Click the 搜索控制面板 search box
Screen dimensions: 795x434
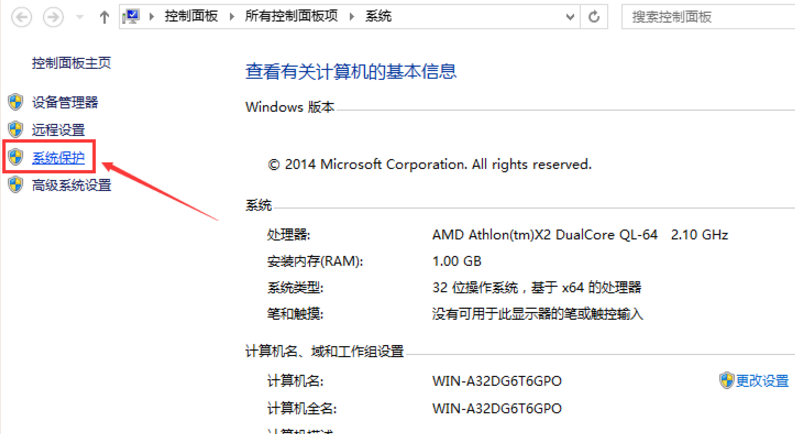[700, 17]
